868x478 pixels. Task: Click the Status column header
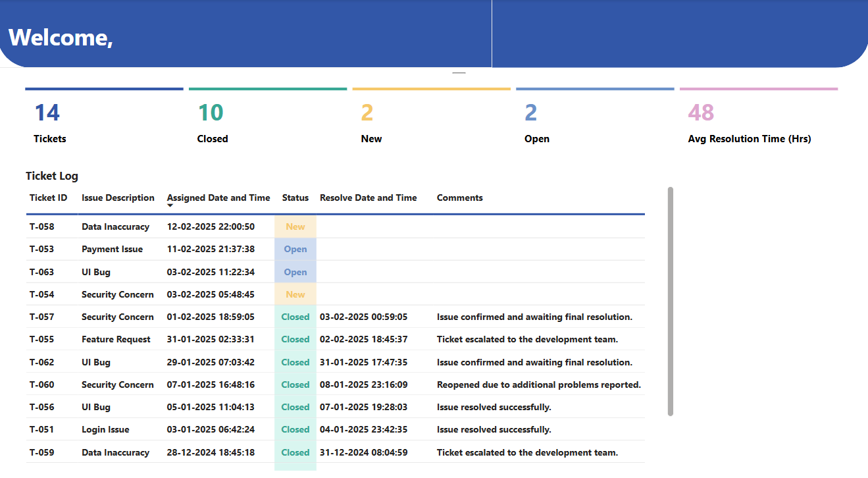click(295, 198)
